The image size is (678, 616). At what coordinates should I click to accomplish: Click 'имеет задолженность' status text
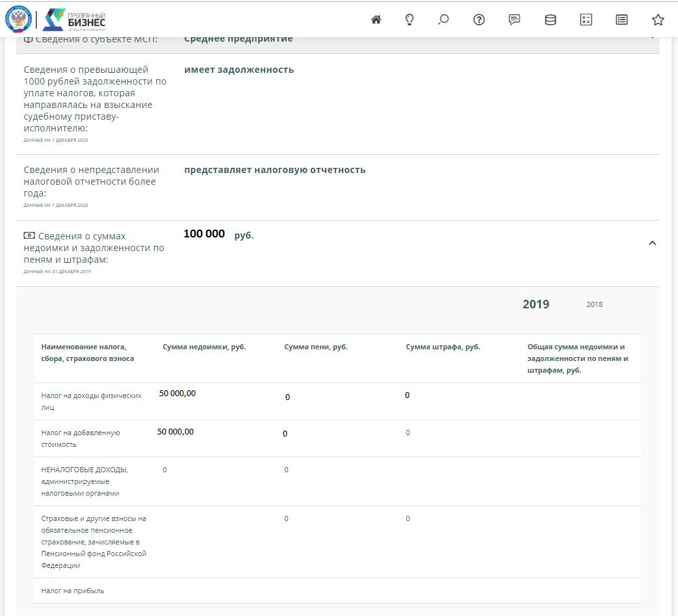[239, 70]
